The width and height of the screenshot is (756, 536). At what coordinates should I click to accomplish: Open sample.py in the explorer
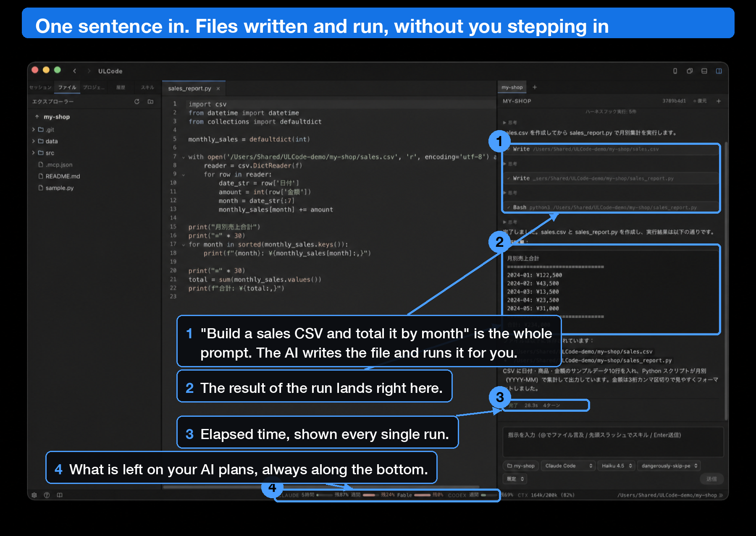pos(56,188)
